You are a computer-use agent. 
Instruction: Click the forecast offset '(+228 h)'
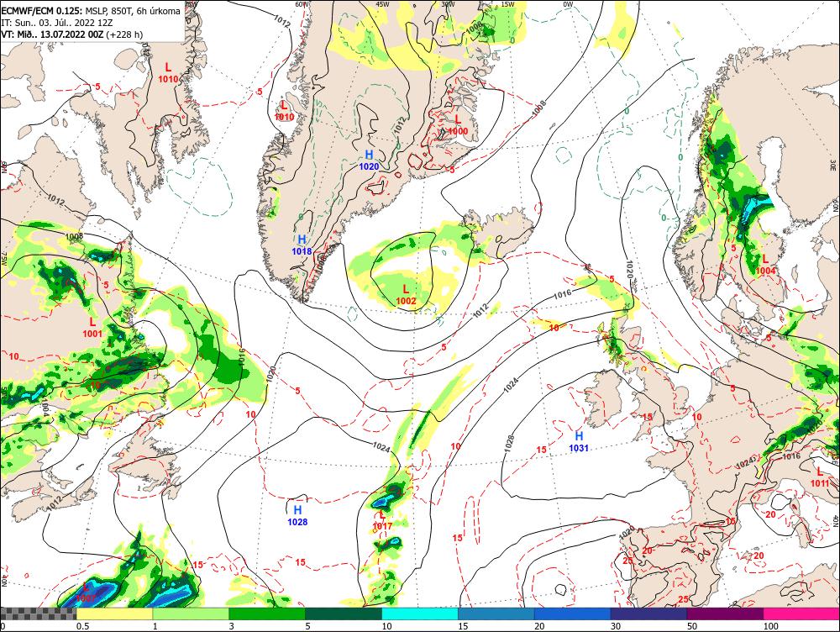click(125, 34)
